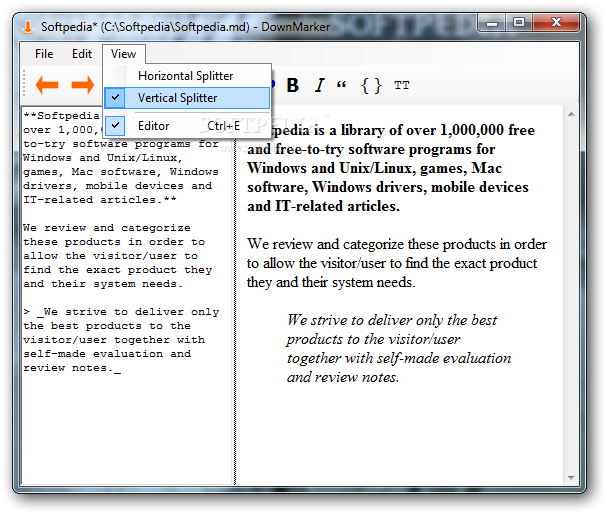Image resolution: width=607 pixels, height=514 pixels.
Task: Click the TT inline code icon
Action: tap(401, 85)
